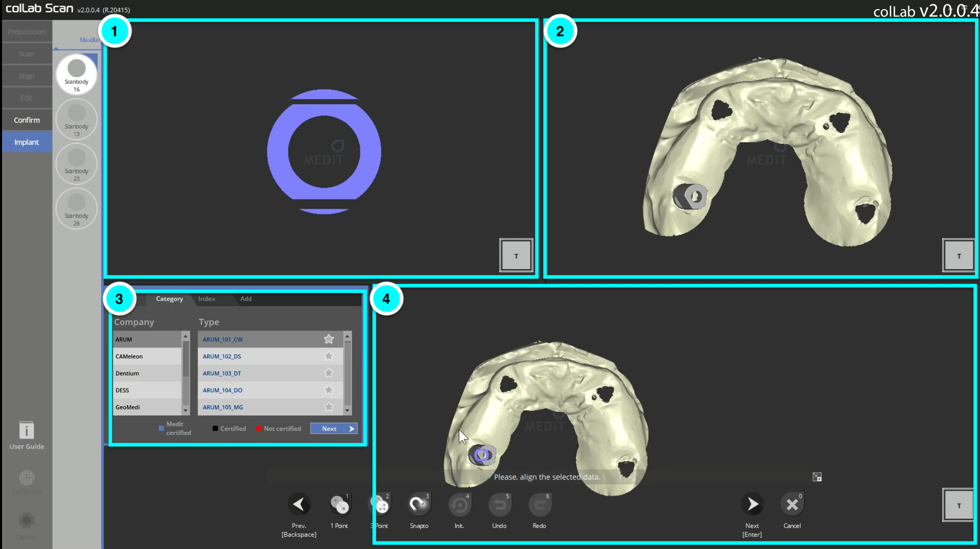This screenshot has height=549, width=980.
Task: Go back with the Prev. arrow
Action: pos(299,504)
